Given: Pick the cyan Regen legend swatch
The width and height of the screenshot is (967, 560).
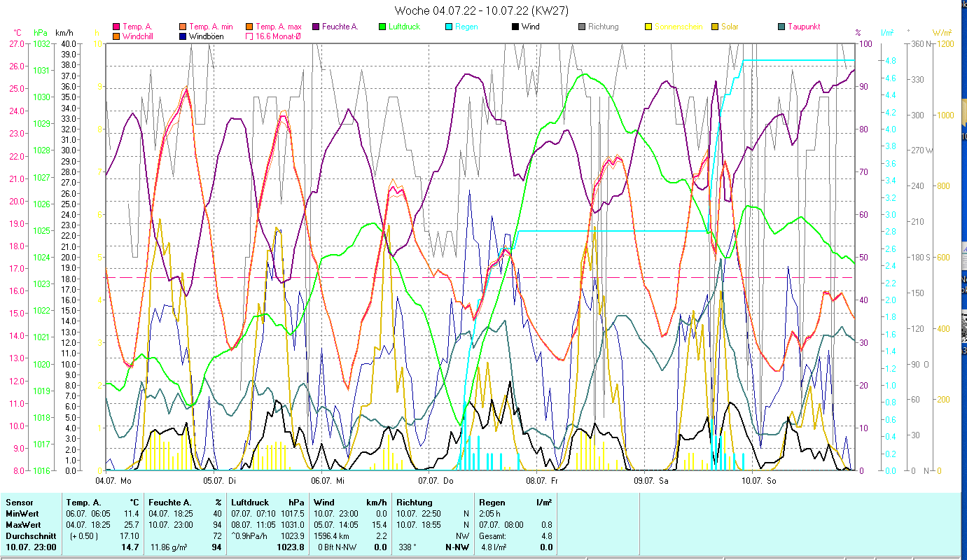Looking at the screenshot, I should (x=449, y=27).
